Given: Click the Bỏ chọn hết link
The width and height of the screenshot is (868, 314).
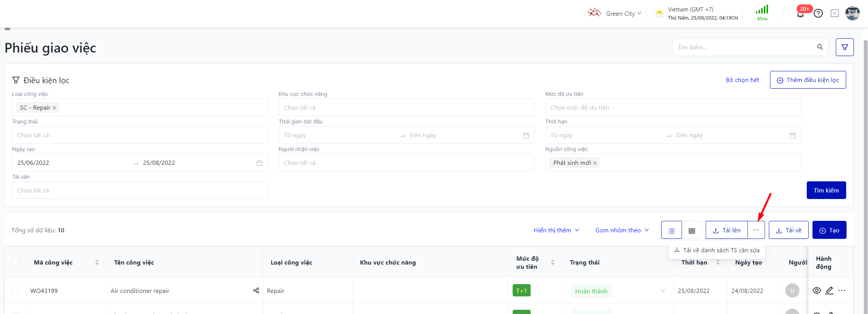Looking at the screenshot, I should 742,80.
